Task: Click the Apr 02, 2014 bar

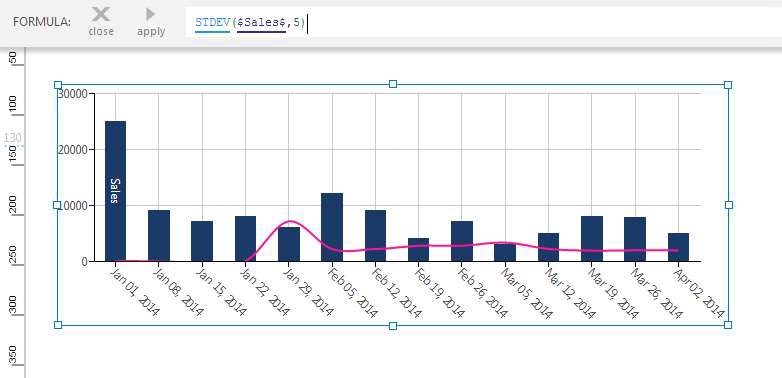Action: click(678, 247)
